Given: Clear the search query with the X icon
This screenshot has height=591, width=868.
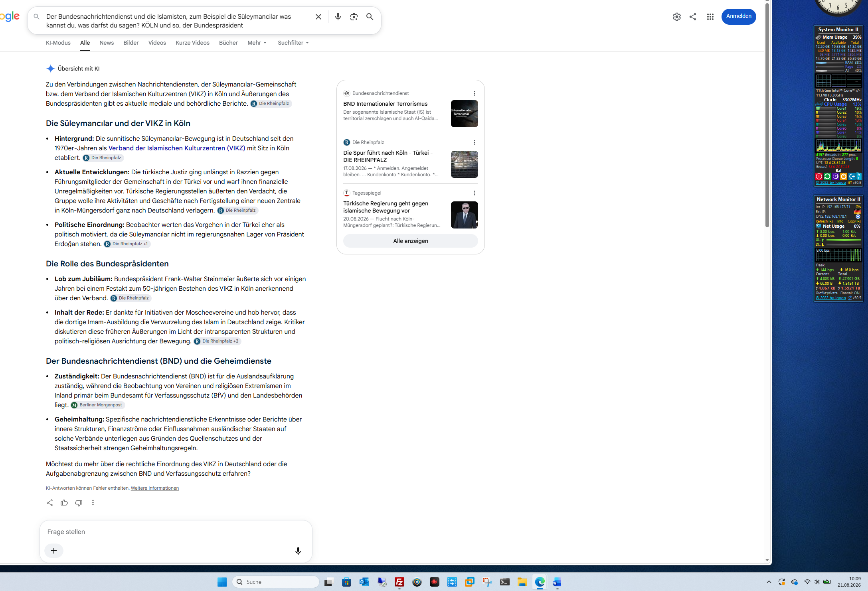Looking at the screenshot, I should [318, 17].
